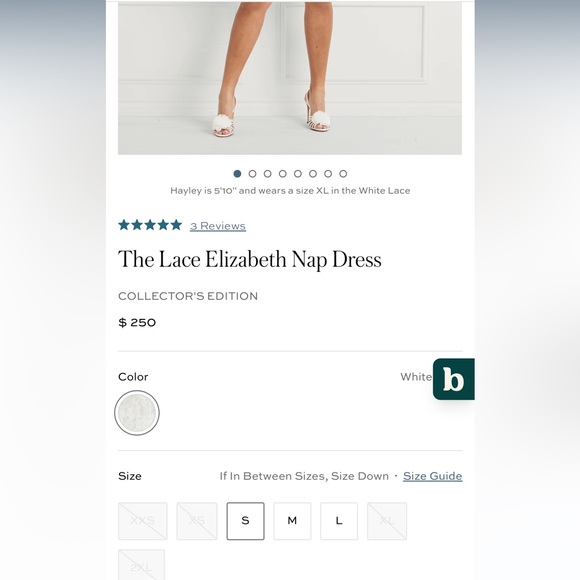Image resolution: width=580 pixels, height=580 pixels.
Task: Show the seventh carousel image dot
Action: pyautogui.click(x=328, y=173)
